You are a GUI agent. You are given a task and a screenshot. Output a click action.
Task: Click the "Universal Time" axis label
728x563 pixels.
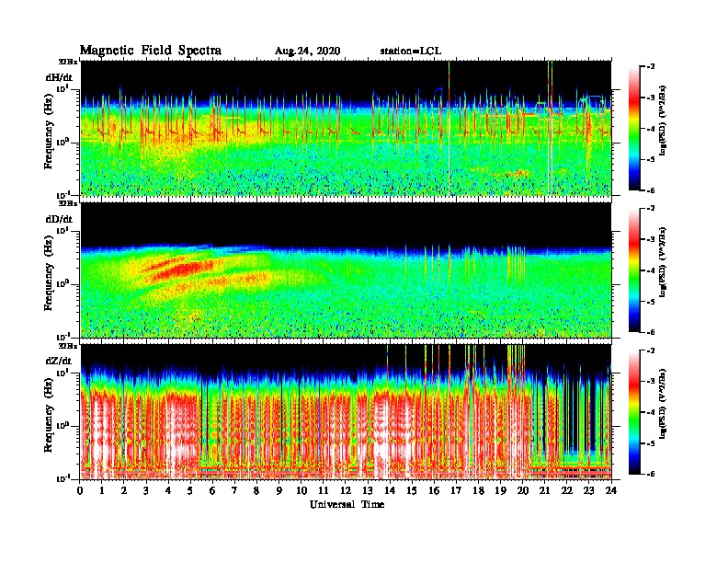[x=347, y=504]
